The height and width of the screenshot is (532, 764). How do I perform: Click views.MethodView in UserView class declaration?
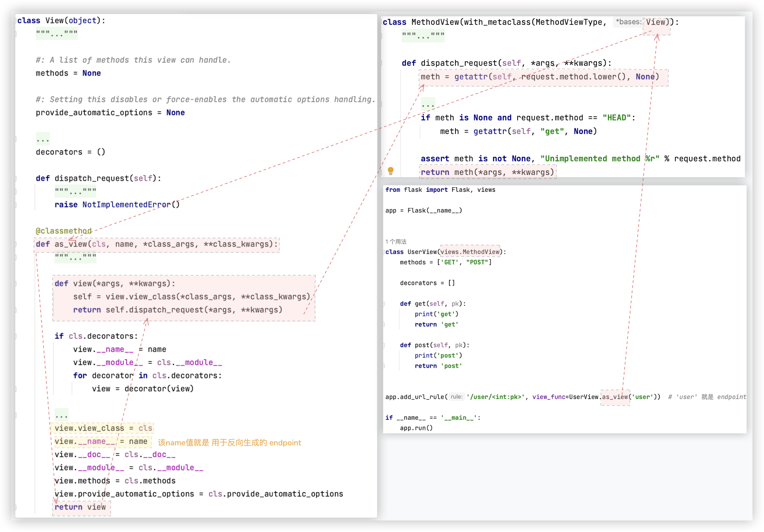470,252
